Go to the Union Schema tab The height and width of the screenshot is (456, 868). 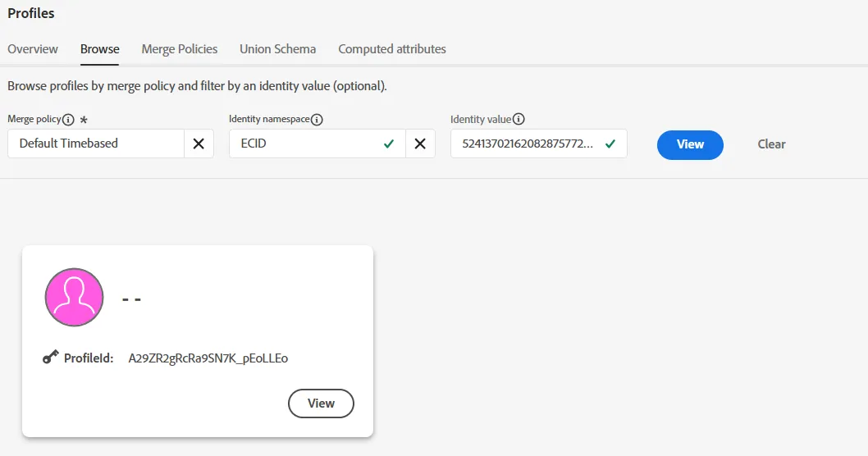278,49
